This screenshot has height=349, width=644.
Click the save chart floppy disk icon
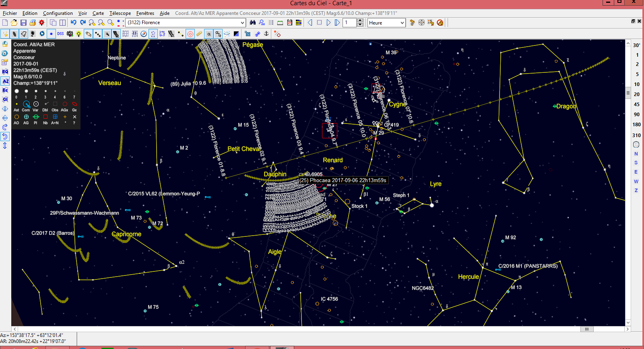tap(23, 23)
